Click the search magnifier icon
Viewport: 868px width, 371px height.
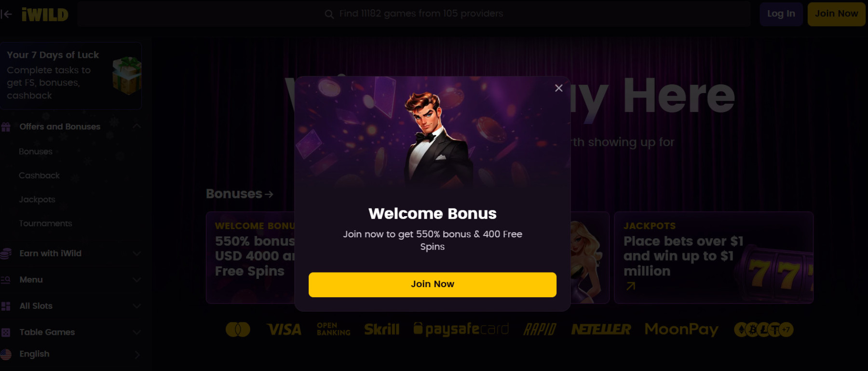click(x=329, y=14)
